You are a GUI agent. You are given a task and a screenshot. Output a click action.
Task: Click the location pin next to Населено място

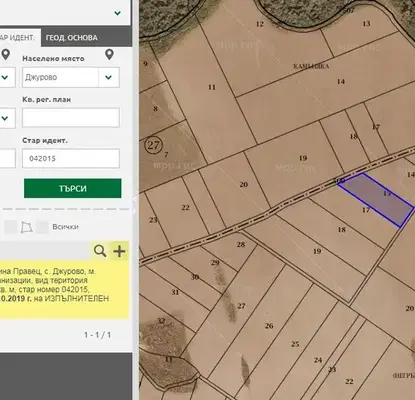tap(109, 55)
